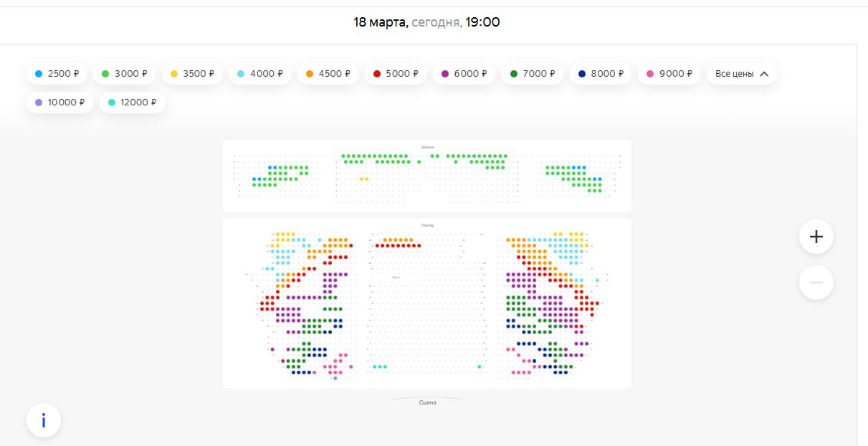Image resolution: width=868 pixels, height=446 pixels.
Task: Click the Партер section label
Action: coord(428,225)
